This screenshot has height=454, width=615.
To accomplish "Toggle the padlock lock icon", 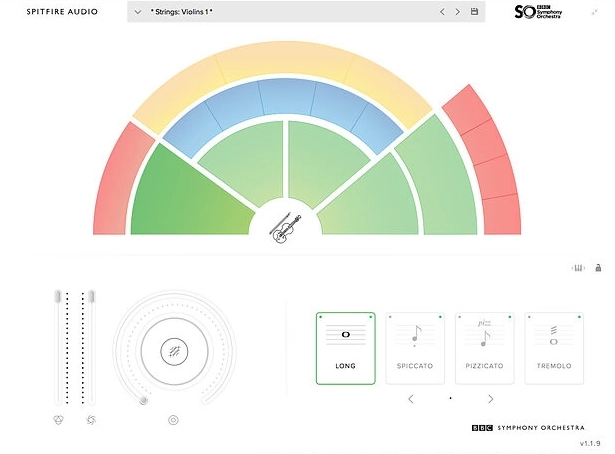I will (598, 268).
